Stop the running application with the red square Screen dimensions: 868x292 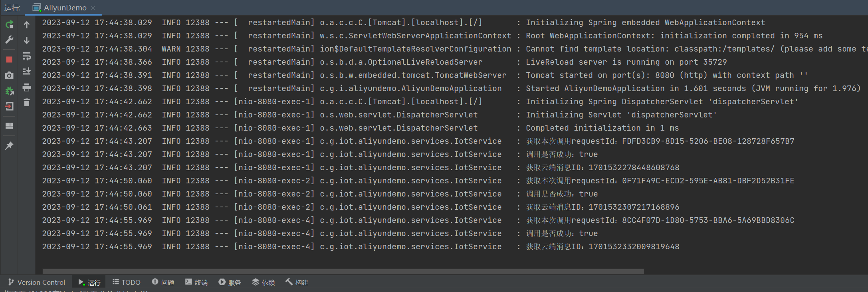pyautogui.click(x=9, y=60)
